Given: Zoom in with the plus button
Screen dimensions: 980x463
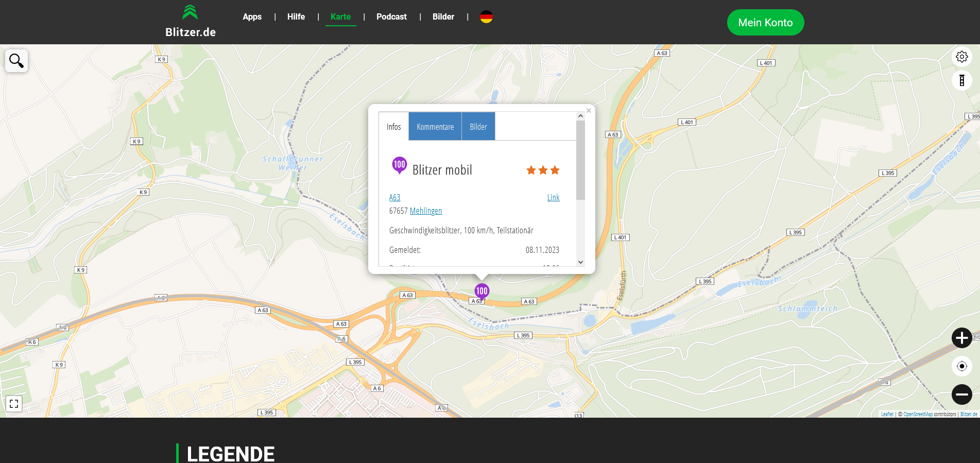Looking at the screenshot, I should (961, 338).
